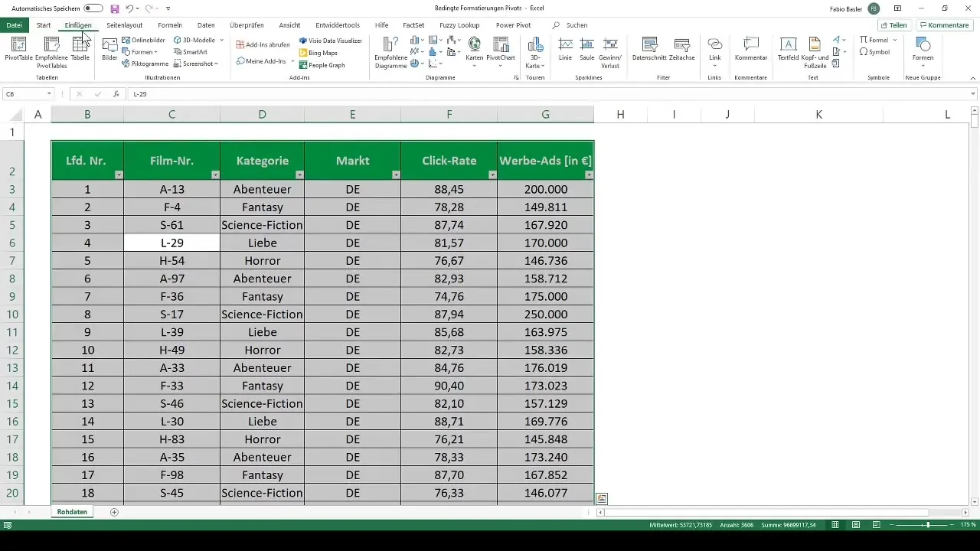The width and height of the screenshot is (980, 551).
Task: Open Empfohlene Diagramme
Action: tap(390, 51)
